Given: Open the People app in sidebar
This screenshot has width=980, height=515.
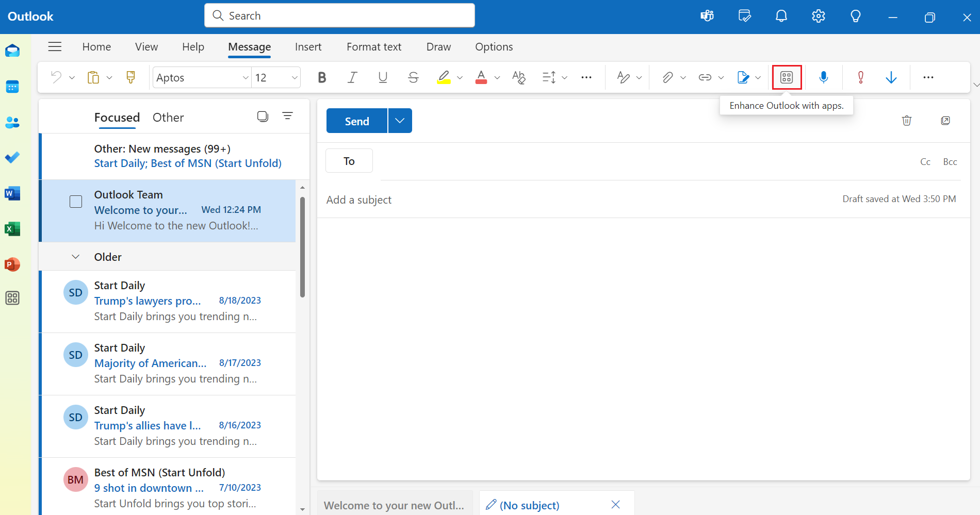Looking at the screenshot, I should tap(12, 122).
